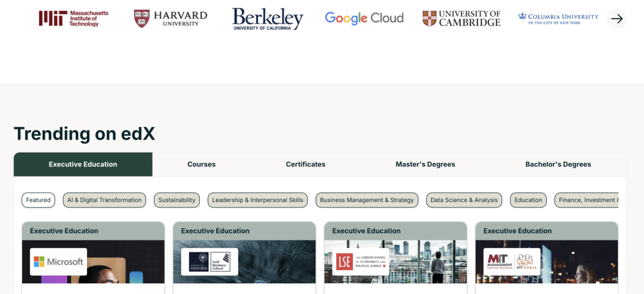Click the right arrow to show more partners
The width and height of the screenshot is (644, 294).
coord(617,19)
